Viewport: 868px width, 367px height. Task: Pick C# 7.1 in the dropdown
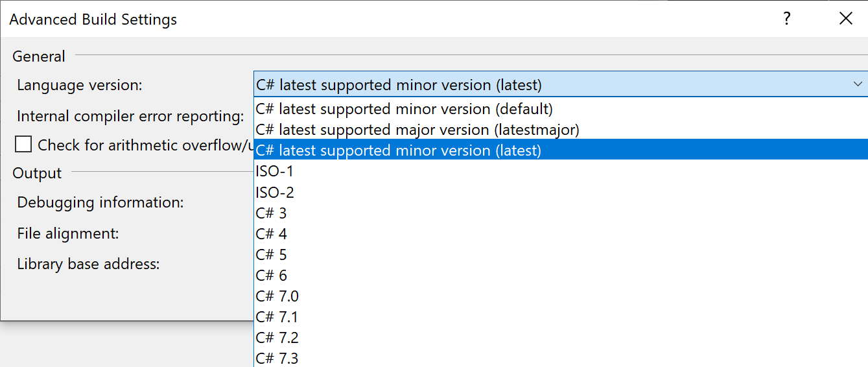277,316
